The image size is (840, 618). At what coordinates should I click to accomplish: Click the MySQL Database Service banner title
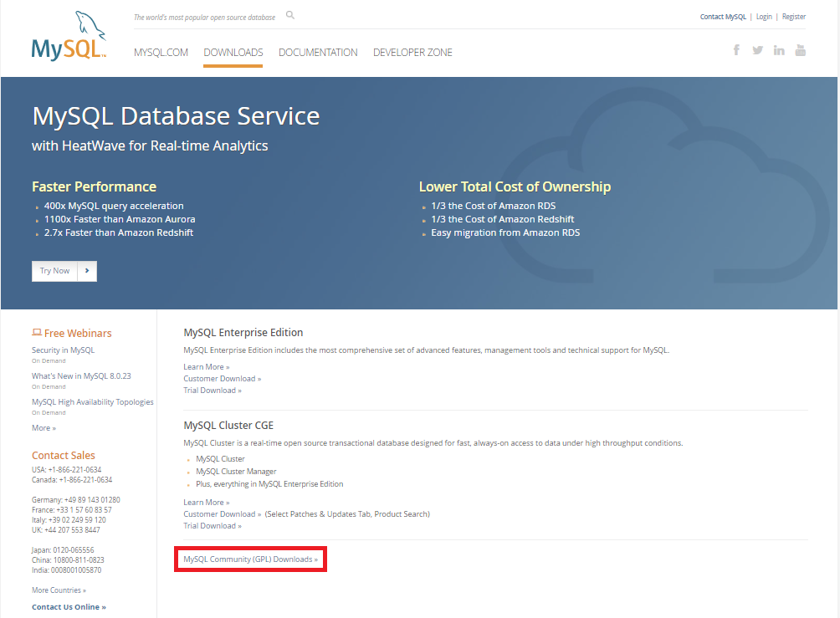point(177,116)
